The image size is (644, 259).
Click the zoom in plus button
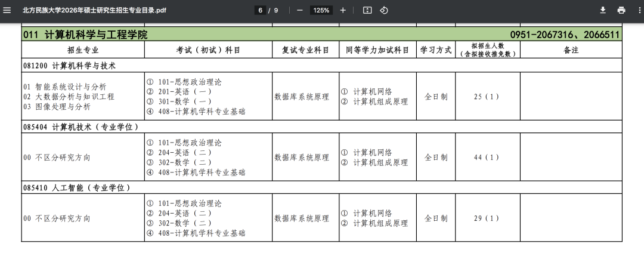[343, 10]
